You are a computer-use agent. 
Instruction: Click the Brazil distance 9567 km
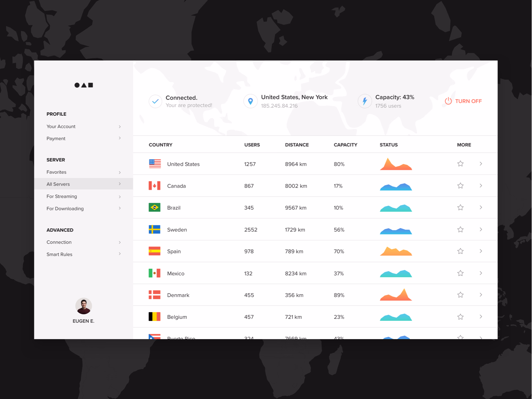coord(296,207)
